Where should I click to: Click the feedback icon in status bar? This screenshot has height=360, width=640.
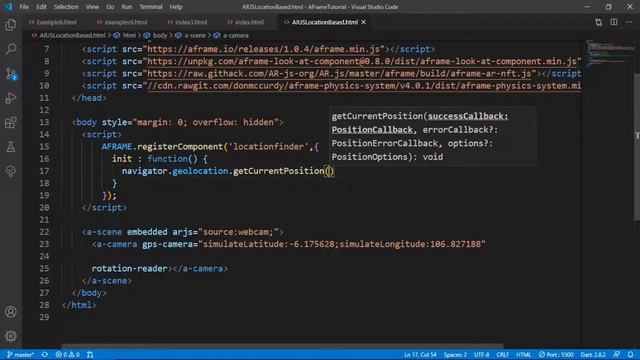[617, 355]
